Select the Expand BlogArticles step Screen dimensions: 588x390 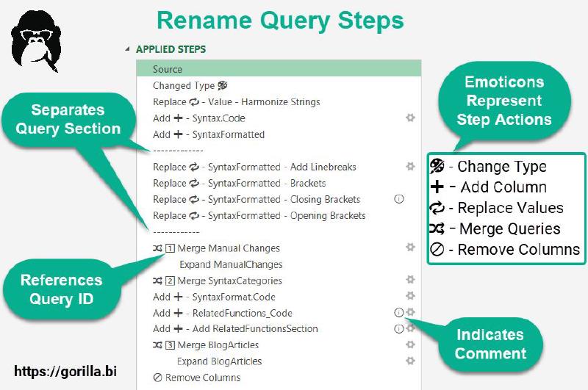pos(279,361)
